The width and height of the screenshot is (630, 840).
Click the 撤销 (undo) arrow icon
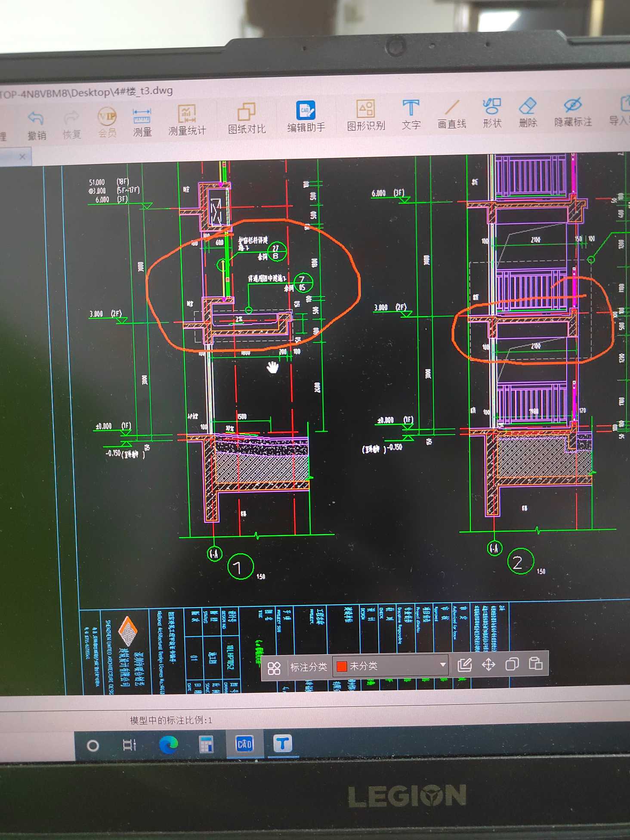coord(36,119)
